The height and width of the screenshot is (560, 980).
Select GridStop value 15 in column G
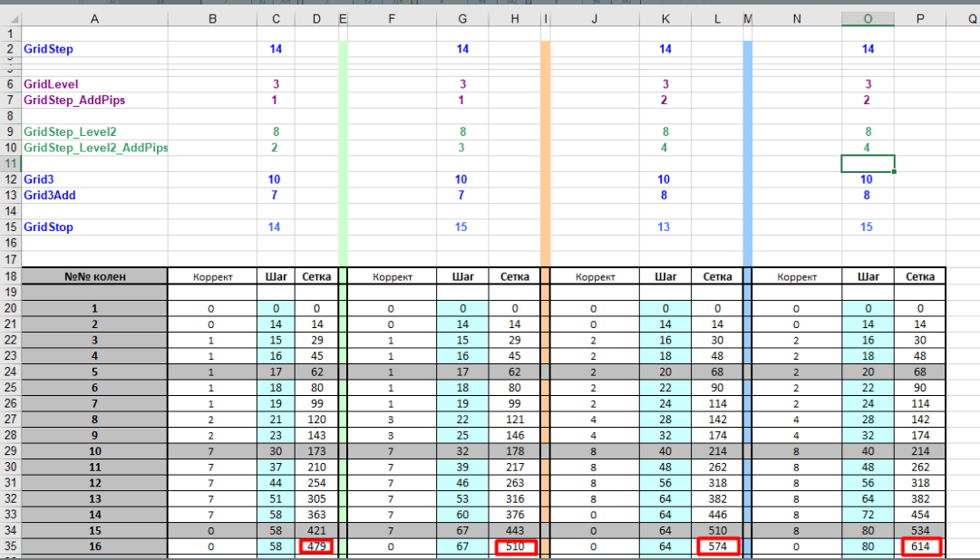(x=461, y=227)
